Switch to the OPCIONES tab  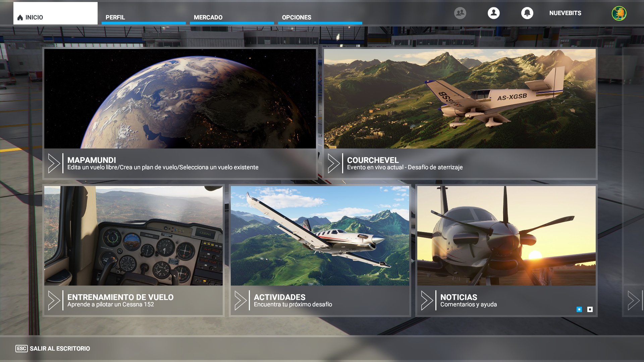point(297,17)
